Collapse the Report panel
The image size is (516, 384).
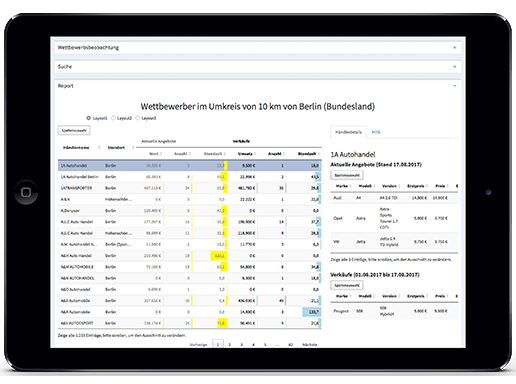455,86
